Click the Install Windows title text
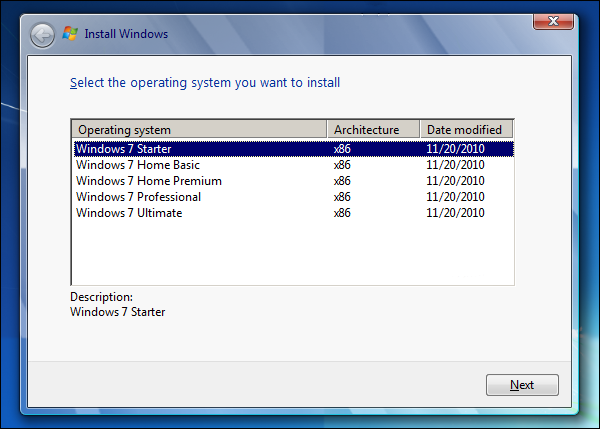600x429 pixels. (x=126, y=34)
